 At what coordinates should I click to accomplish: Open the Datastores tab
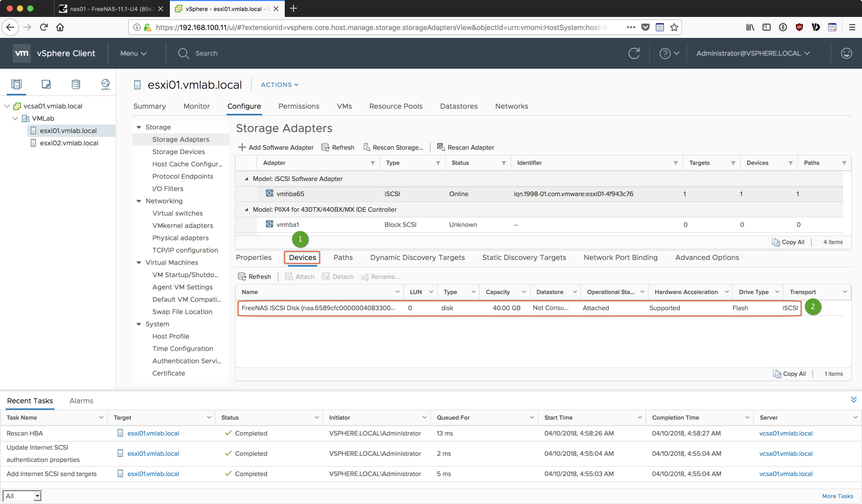coord(458,106)
